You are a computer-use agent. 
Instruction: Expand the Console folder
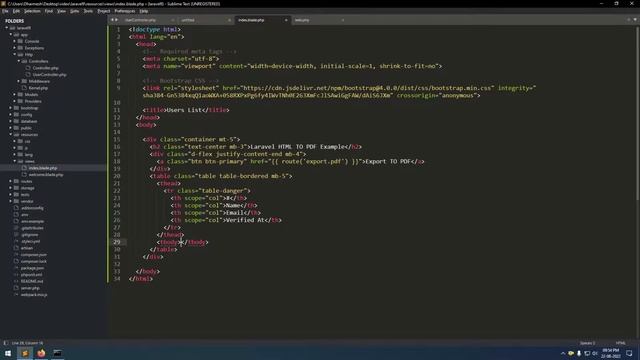click(x=15, y=41)
